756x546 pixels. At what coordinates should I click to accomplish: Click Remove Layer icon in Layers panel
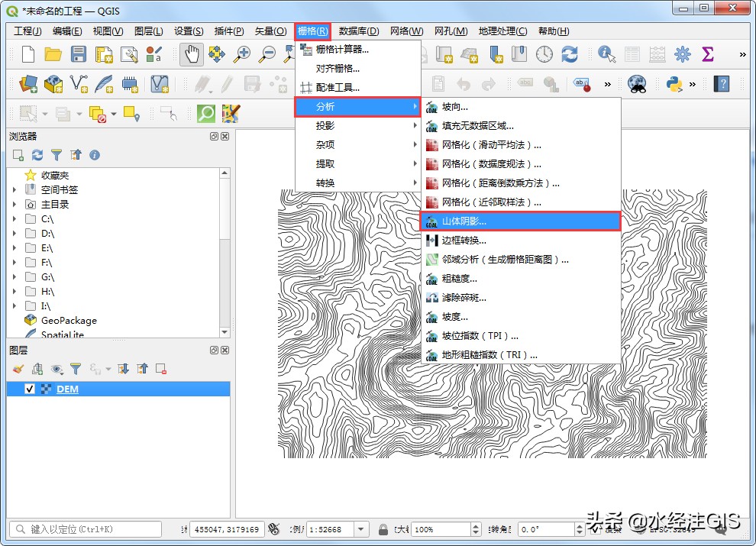[x=161, y=369]
